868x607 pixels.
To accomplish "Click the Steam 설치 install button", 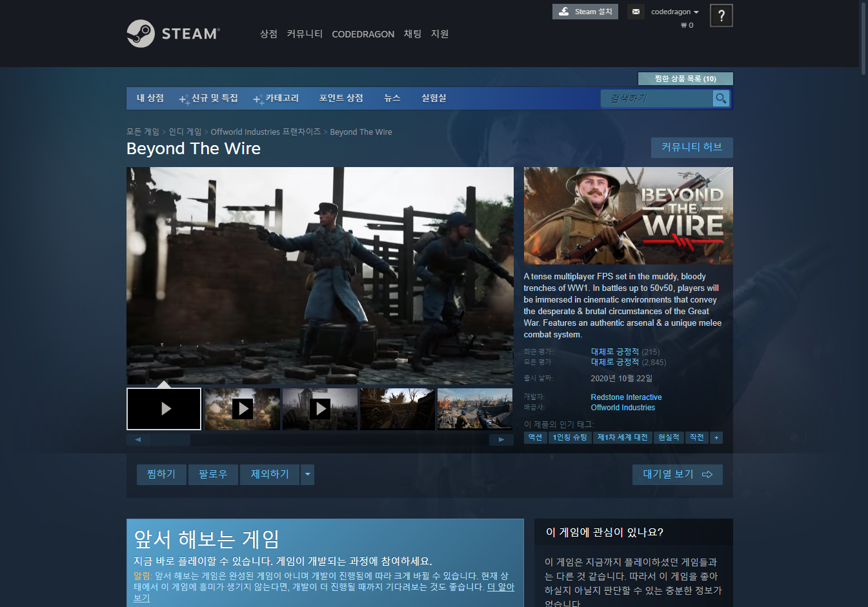I will click(585, 12).
